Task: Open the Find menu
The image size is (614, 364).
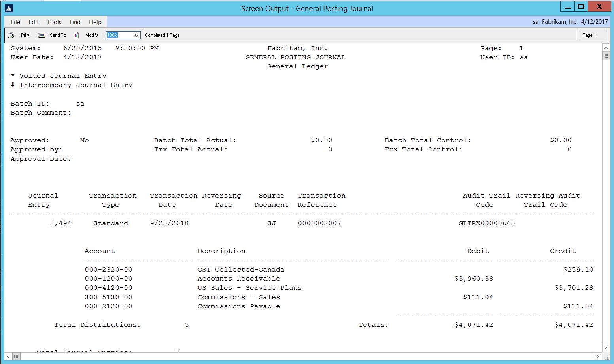Action: click(75, 22)
